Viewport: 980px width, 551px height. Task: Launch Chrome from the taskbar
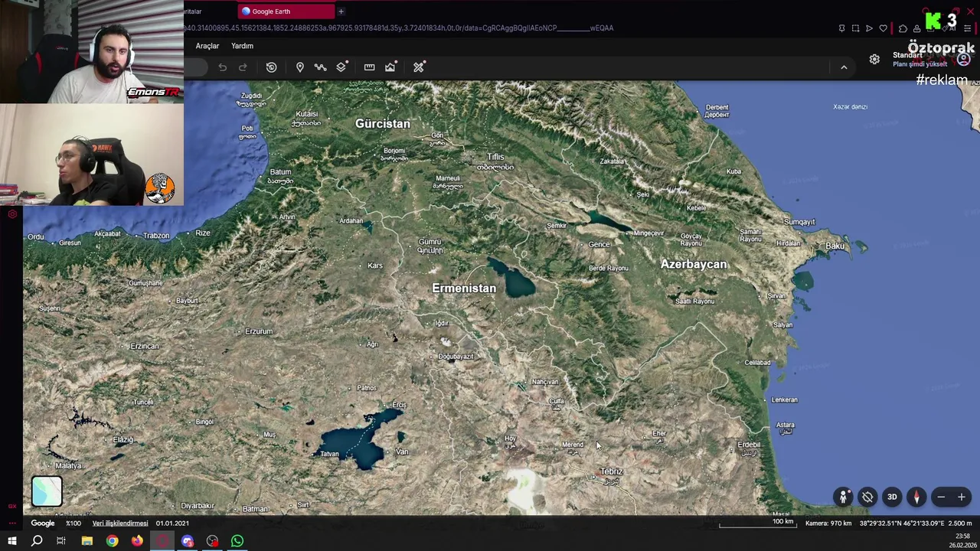[x=112, y=541]
